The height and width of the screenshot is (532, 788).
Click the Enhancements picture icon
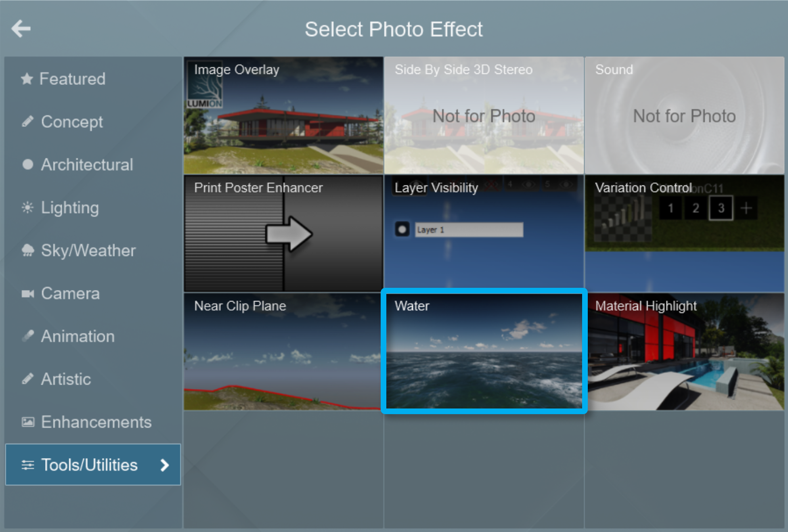coord(27,422)
